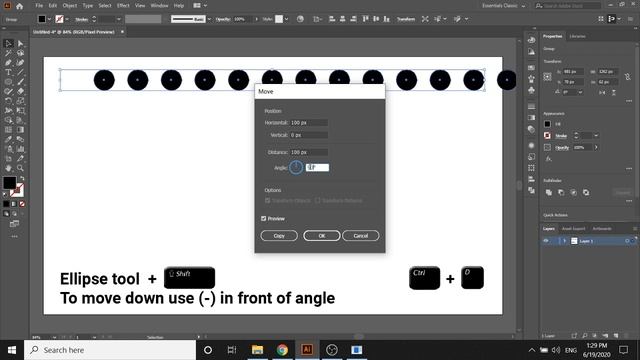
Task: Switch to Gradient fill mode
Action: click(14, 204)
